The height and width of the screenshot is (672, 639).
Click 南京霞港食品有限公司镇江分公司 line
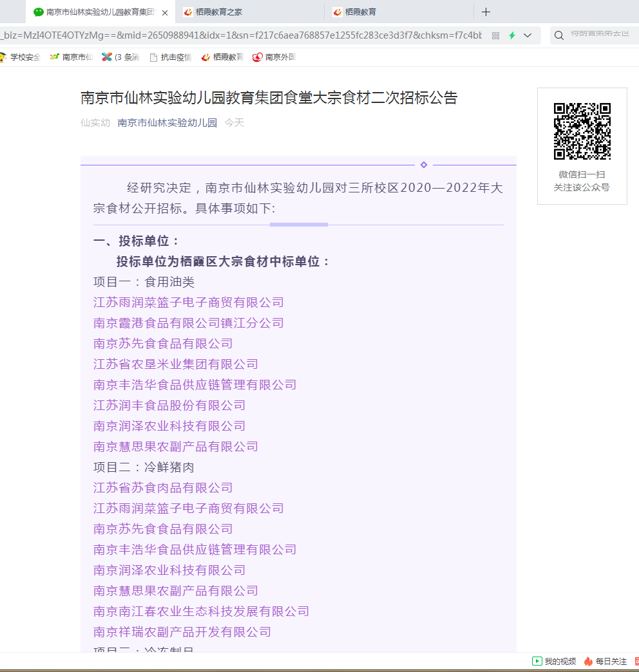coord(189,323)
